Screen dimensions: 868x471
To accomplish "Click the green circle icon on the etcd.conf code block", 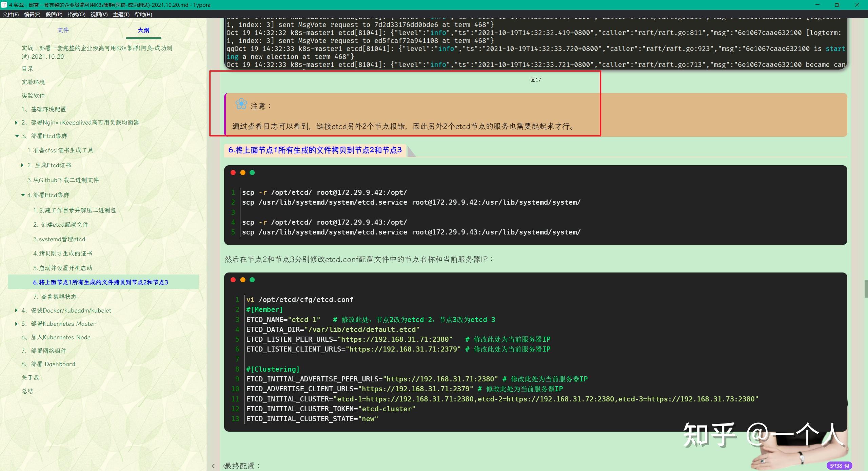I will [252, 280].
